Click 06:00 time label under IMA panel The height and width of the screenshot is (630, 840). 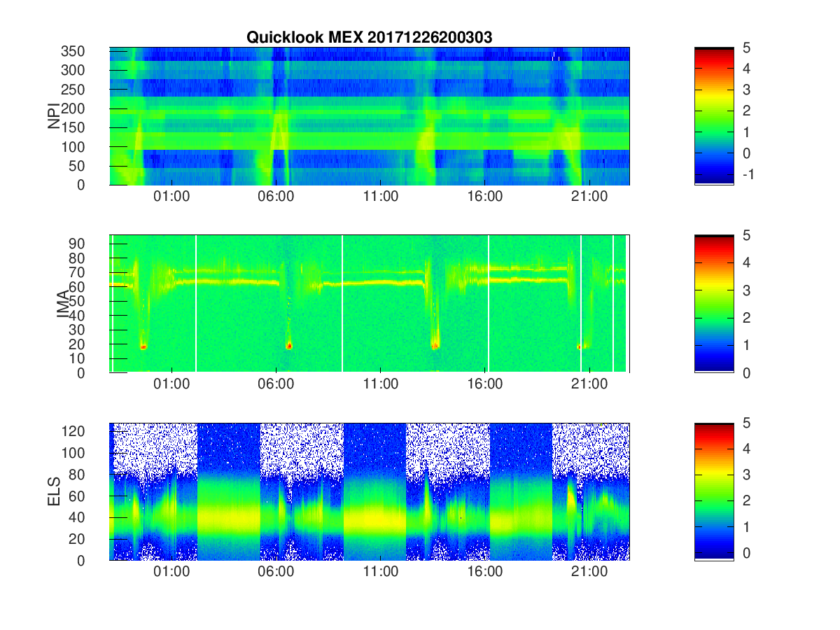pyautogui.click(x=276, y=384)
